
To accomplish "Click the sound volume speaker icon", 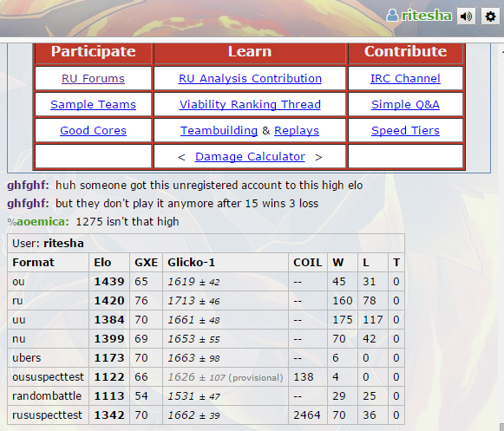I will 466,16.
